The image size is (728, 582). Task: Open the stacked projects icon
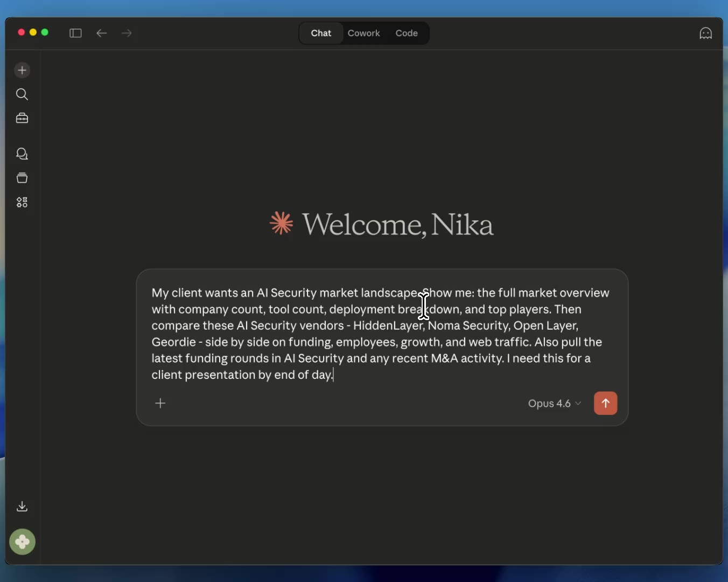[22, 178]
